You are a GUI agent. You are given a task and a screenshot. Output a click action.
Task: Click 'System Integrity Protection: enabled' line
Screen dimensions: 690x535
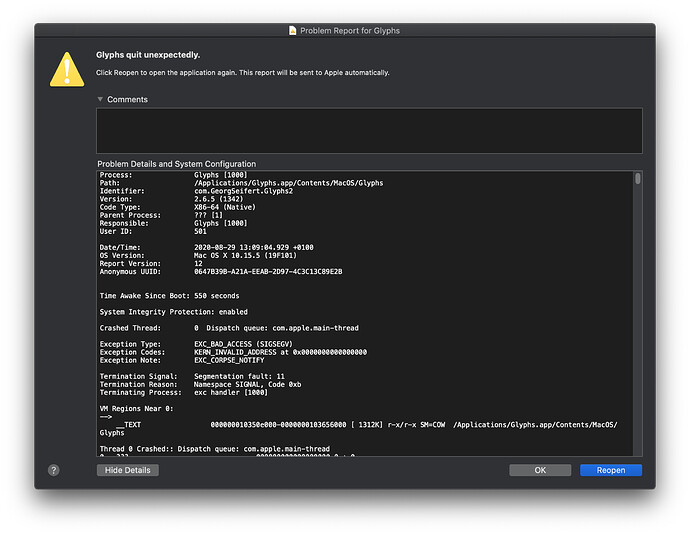pos(173,312)
